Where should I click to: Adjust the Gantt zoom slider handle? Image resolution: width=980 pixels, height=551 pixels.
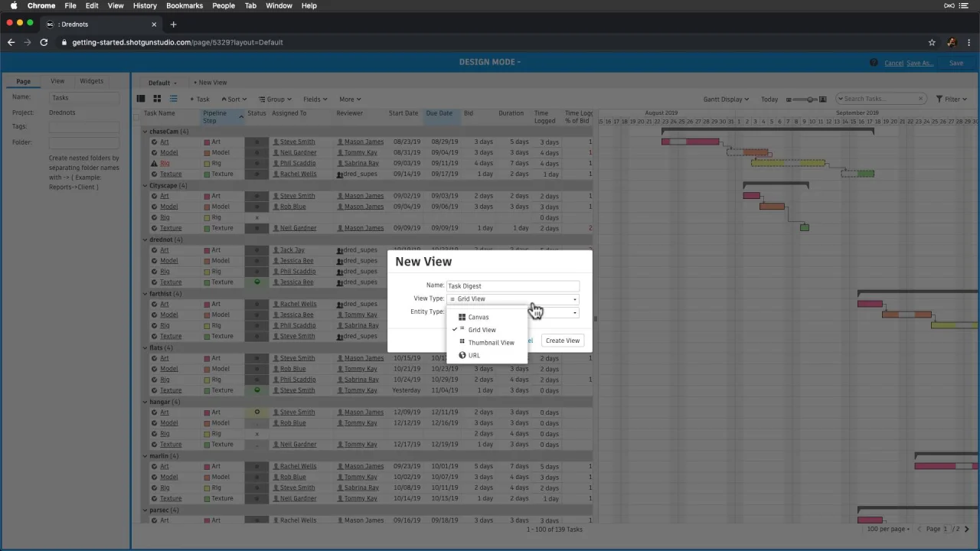click(x=811, y=99)
